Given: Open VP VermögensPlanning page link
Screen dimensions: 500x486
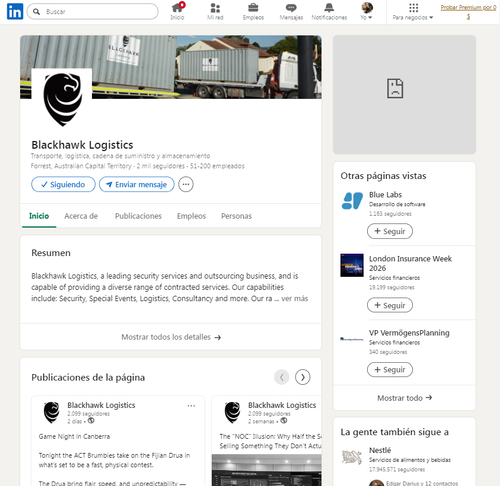Looking at the screenshot, I should tap(409, 333).
